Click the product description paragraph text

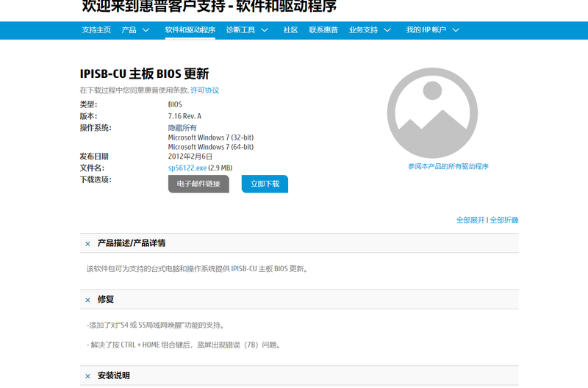click(197, 269)
